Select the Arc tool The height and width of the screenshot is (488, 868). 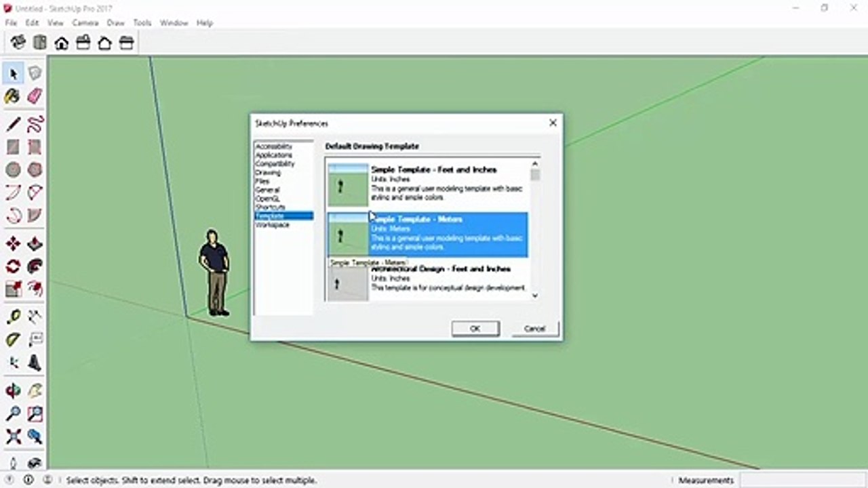(x=13, y=193)
